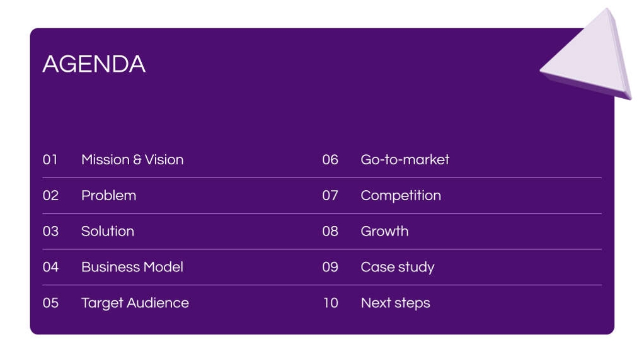Select the AGENDA title text
Viewport: 644px width, 362px height.
[94, 64]
